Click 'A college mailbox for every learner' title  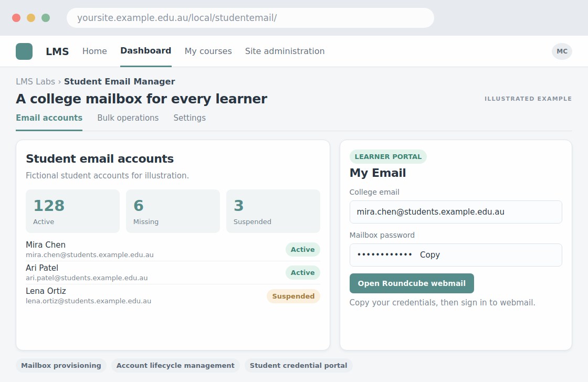141,99
